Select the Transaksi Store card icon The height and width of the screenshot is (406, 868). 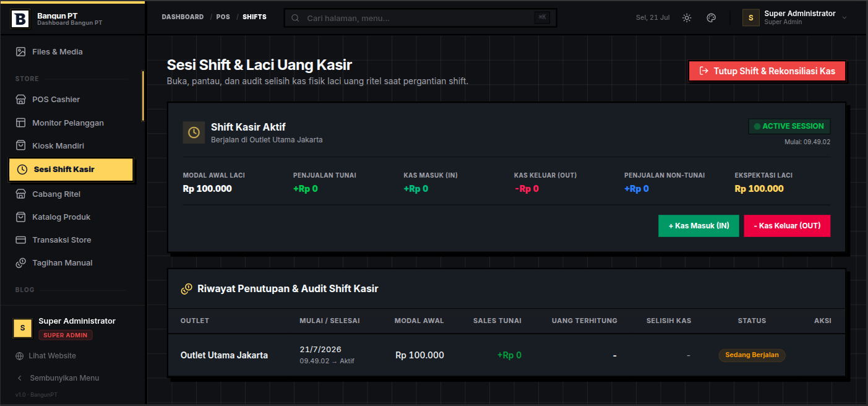[x=21, y=240]
